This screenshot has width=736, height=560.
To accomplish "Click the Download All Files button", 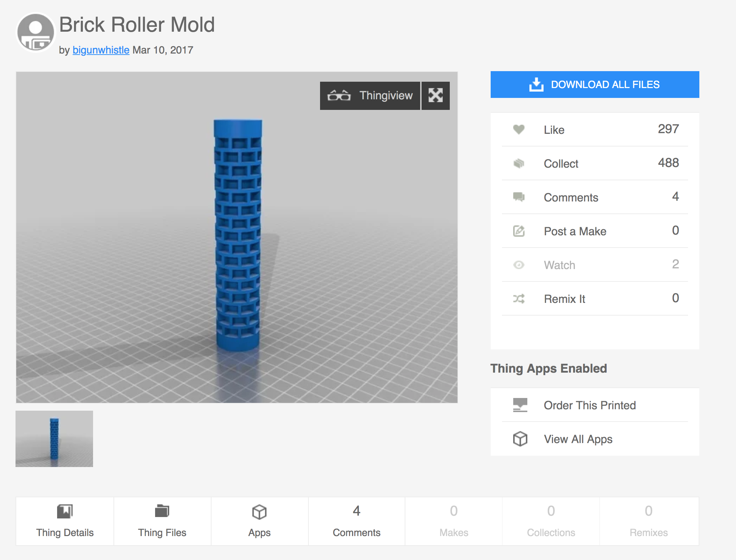I will 595,84.
